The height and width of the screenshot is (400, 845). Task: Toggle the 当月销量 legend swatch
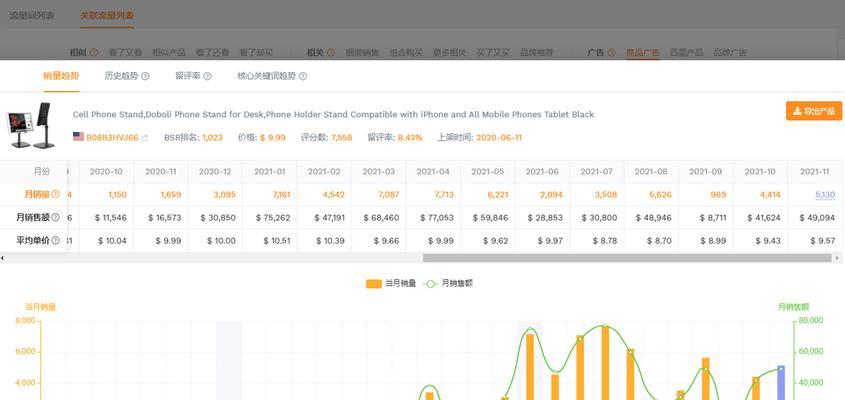coord(373,284)
